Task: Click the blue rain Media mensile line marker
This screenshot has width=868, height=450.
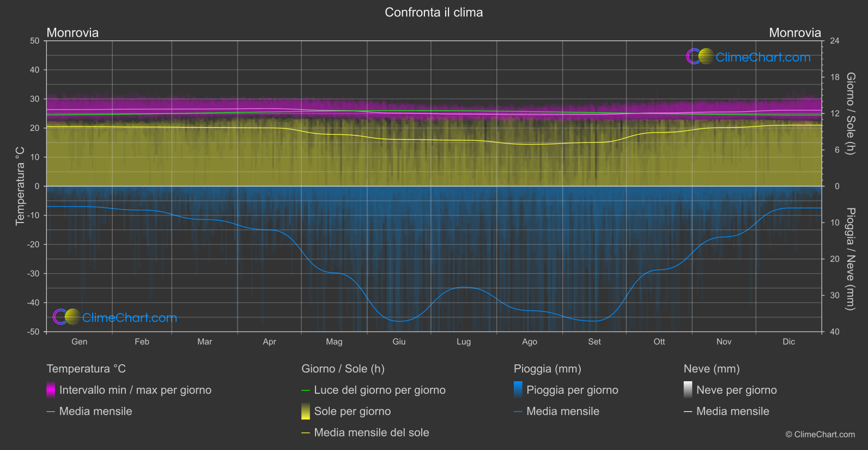Action: point(518,412)
